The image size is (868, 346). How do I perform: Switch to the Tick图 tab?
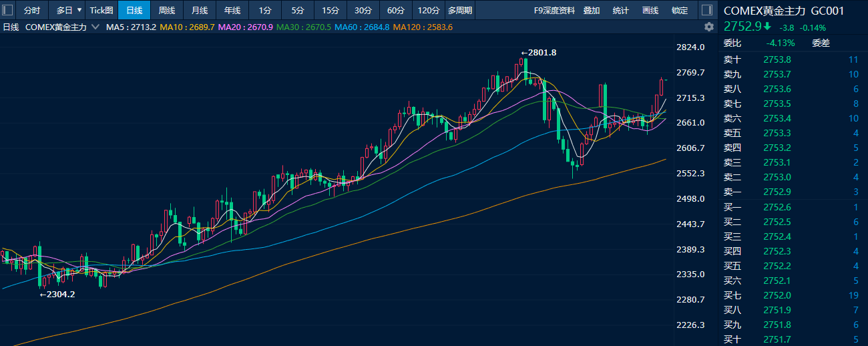(x=101, y=10)
